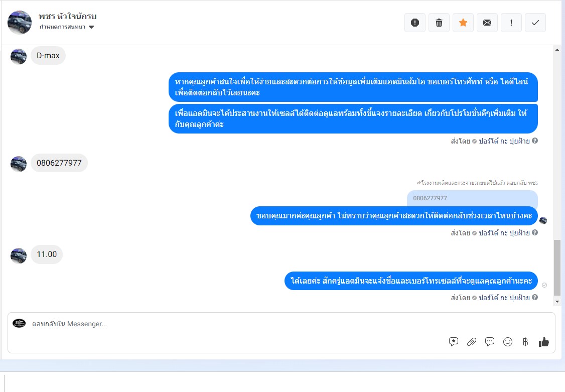Mark conversation unread with the envelope icon
The height and width of the screenshot is (392, 565).
[487, 23]
